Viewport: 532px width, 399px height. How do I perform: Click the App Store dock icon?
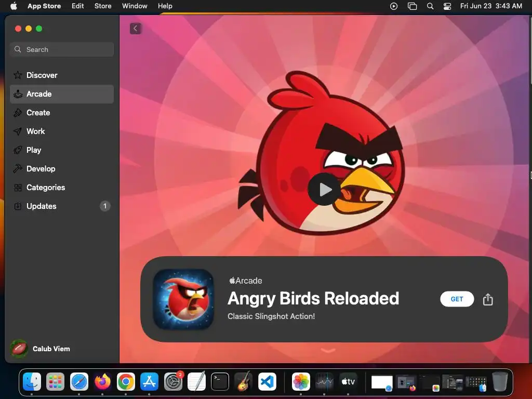149,382
